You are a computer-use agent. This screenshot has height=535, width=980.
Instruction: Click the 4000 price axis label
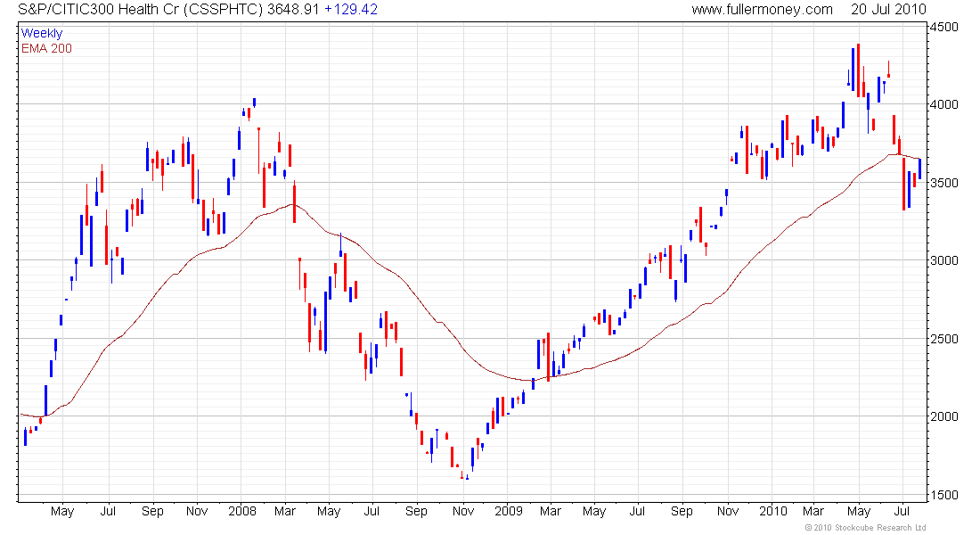click(943, 104)
